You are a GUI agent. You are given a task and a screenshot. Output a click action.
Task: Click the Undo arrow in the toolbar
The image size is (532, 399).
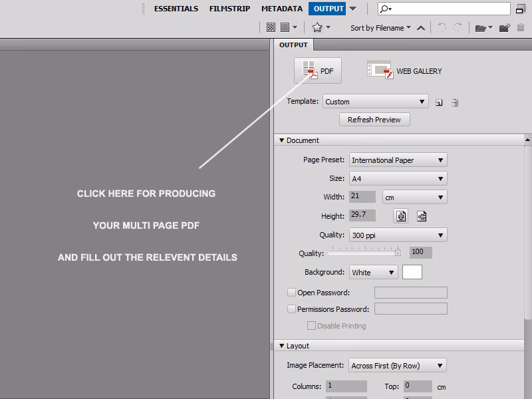tap(442, 27)
